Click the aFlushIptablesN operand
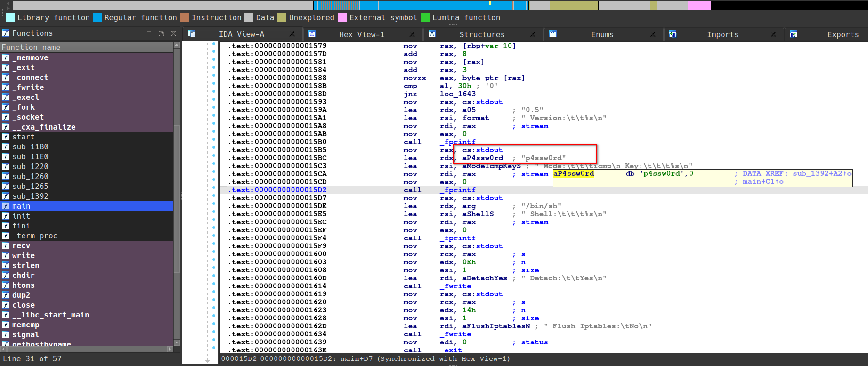868x366 pixels. pyautogui.click(x=496, y=326)
